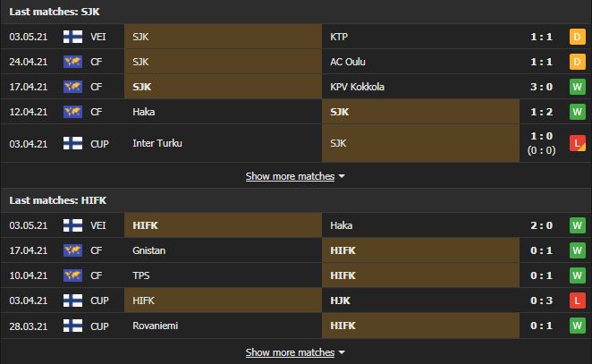The height and width of the screenshot is (364, 592).
Task: Click win badge for TPS vs HIFK
Action: click(x=578, y=275)
